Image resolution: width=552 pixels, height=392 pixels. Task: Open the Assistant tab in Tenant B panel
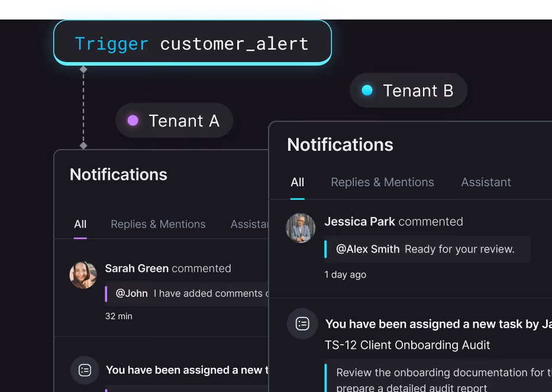486,182
